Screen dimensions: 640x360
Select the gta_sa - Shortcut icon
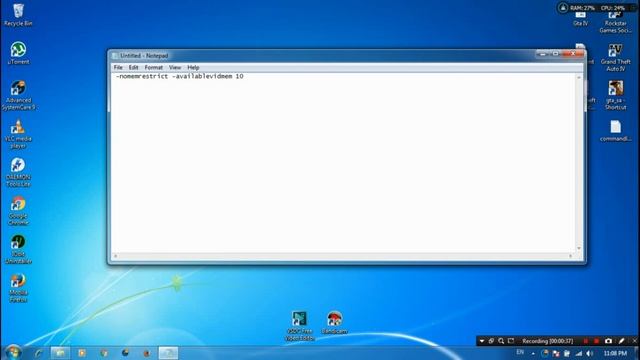(x=616, y=95)
